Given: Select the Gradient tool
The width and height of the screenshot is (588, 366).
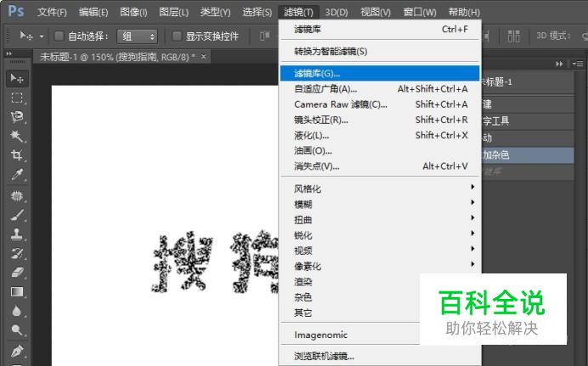Looking at the screenshot, I should coord(17,292).
